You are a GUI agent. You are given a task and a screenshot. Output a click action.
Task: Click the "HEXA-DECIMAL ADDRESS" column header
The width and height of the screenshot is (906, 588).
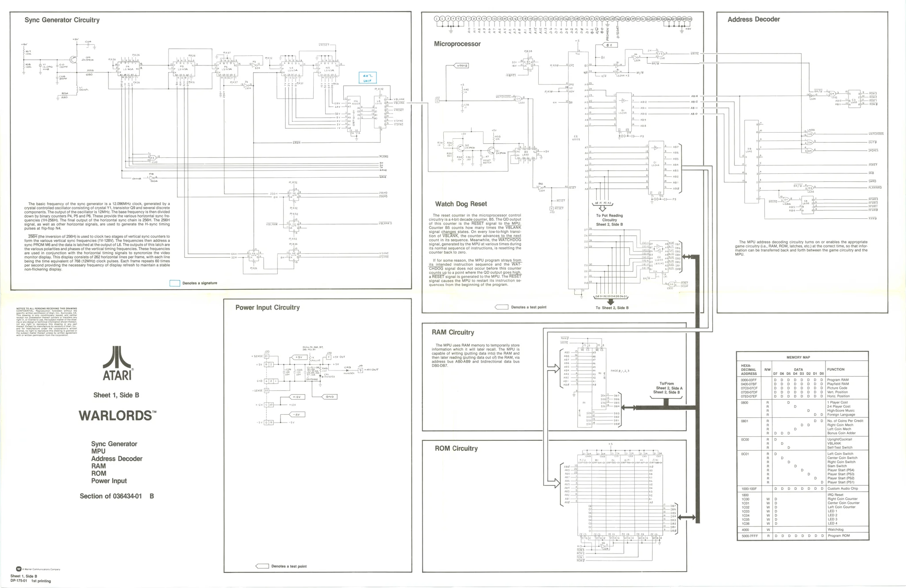749,370
